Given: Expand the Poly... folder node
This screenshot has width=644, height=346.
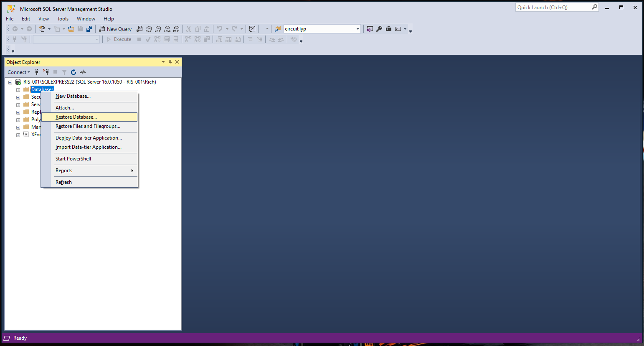Looking at the screenshot, I should point(18,120).
